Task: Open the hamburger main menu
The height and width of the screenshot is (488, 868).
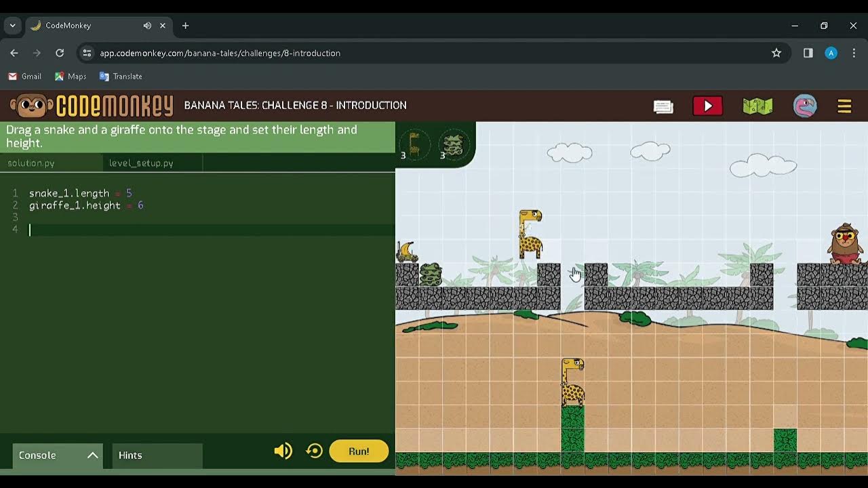Action: click(x=844, y=106)
